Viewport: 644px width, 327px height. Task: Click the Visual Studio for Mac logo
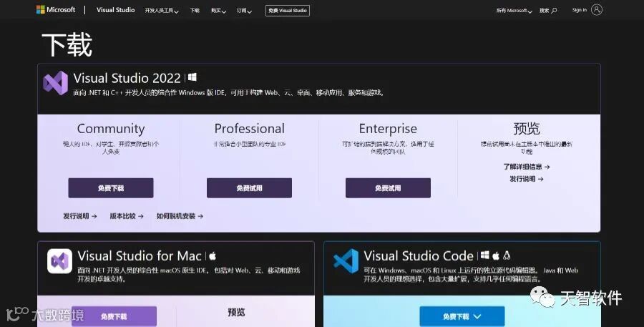point(59,261)
